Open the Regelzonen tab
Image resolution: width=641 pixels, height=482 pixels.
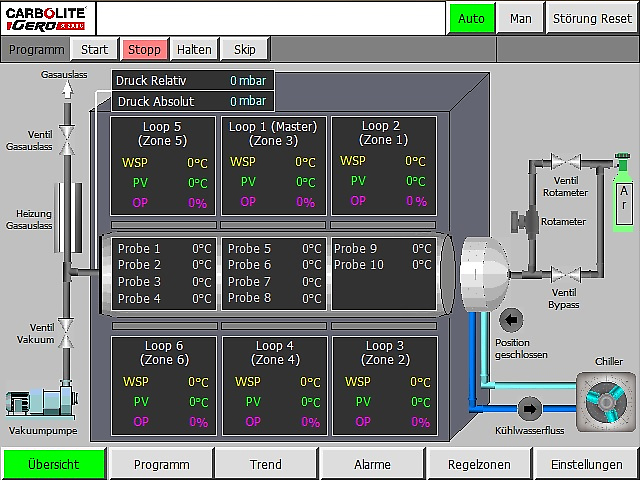coord(479,464)
